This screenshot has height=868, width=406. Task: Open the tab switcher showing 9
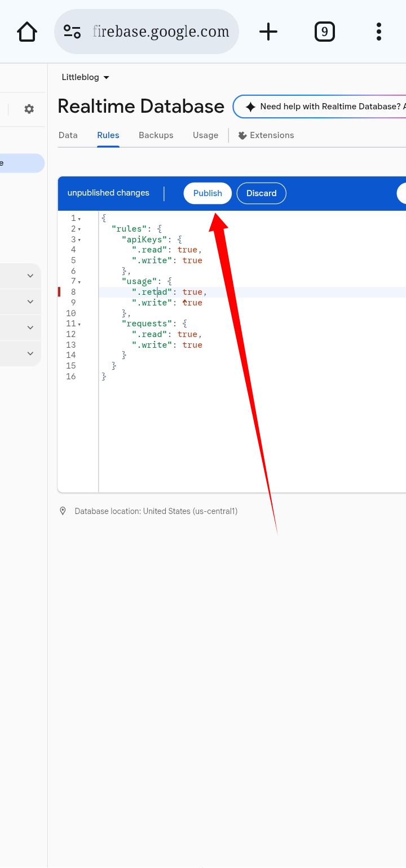[x=324, y=32]
